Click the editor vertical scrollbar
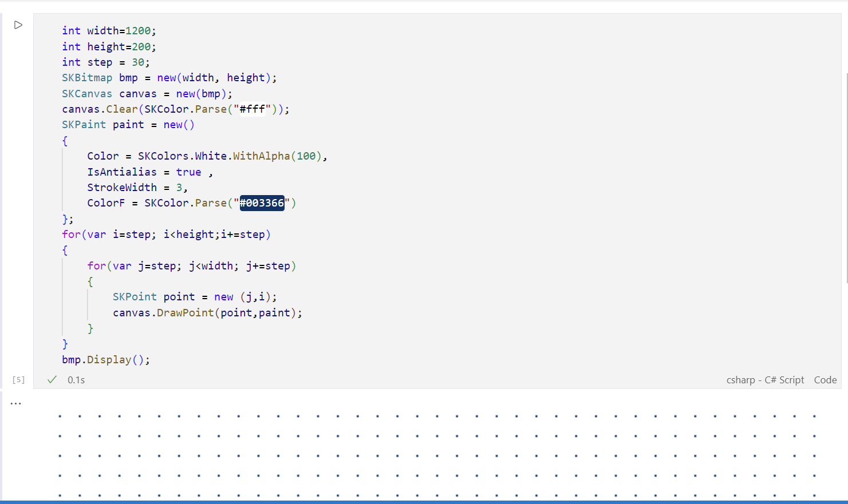The height and width of the screenshot is (504, 848). coord(846,177)
